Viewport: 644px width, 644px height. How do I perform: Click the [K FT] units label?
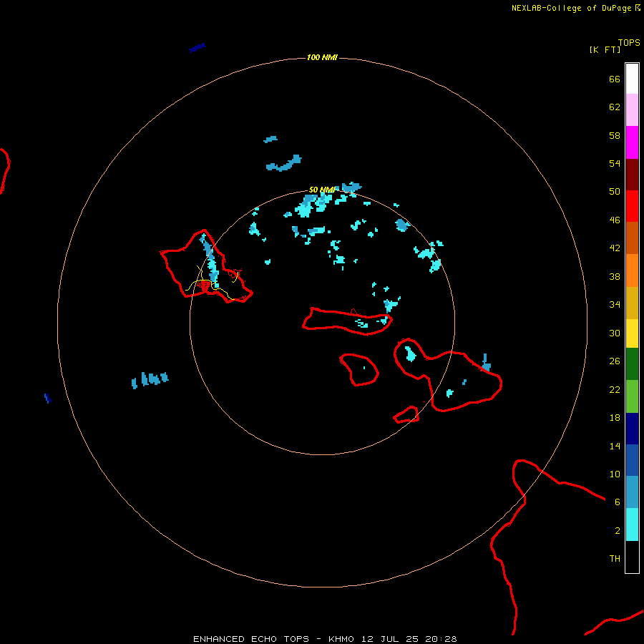pos(605,49)
